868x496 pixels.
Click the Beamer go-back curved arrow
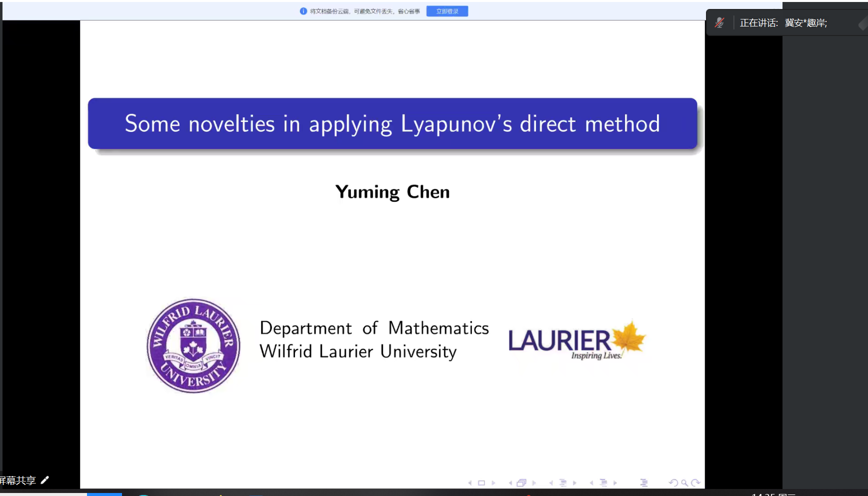click(673, 483)
